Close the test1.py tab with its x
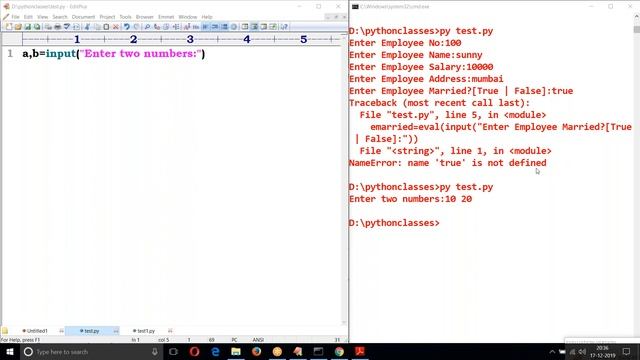 171,331
